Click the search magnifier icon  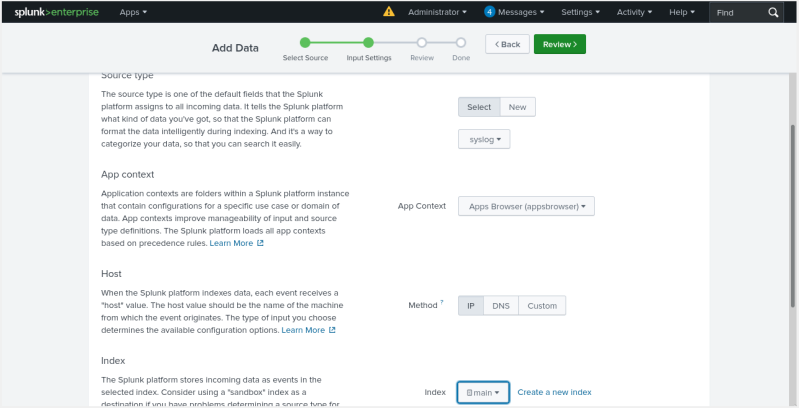point(773,12)
